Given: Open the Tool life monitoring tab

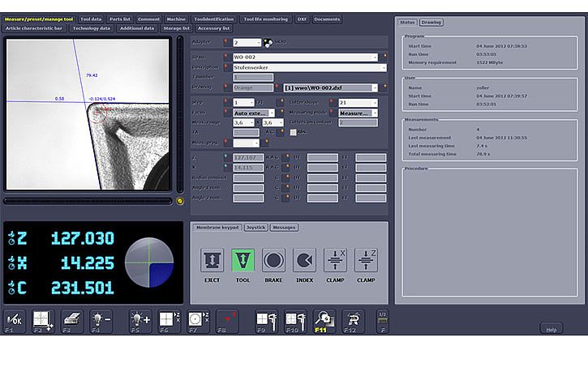Looking at the screenshot, I should 265,19.
